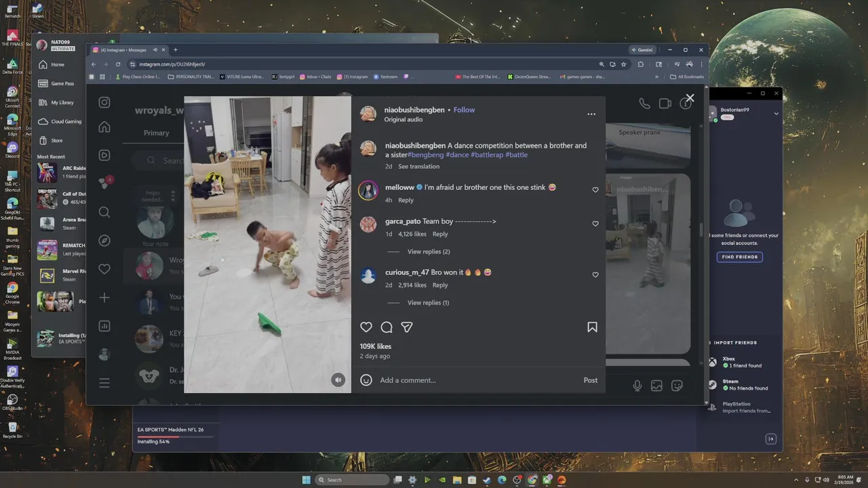
Task: Open the Restream bookmark
Action: click(386, 77)
